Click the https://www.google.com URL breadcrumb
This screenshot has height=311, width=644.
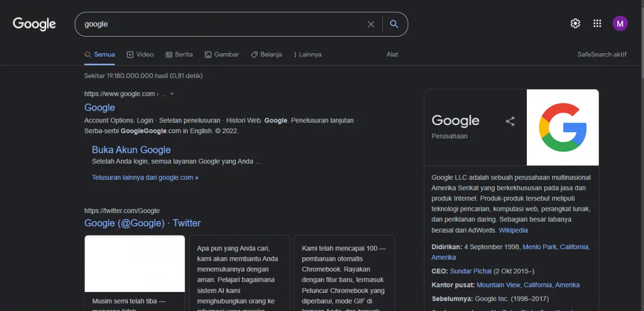click(x=125, y=94)
